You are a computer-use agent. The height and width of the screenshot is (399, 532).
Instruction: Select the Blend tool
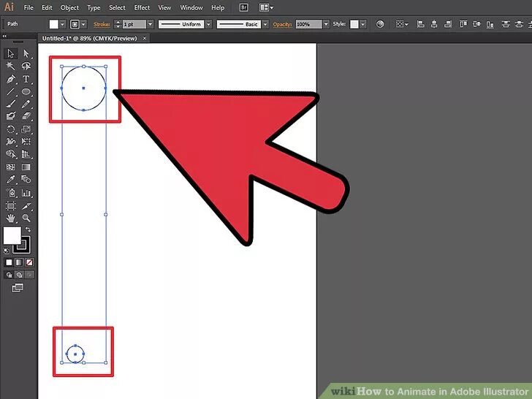point(26,179)
